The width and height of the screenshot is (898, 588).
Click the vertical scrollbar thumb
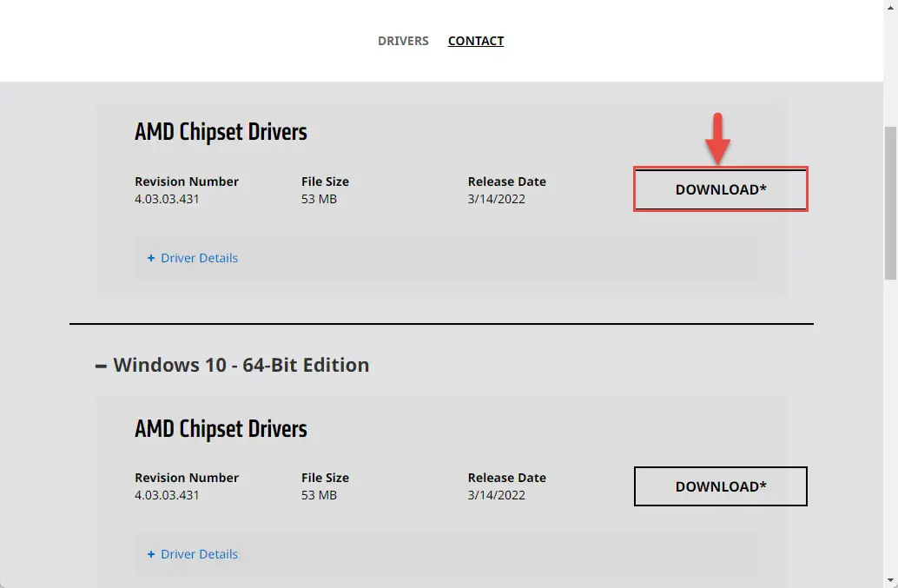pos(890,203)
